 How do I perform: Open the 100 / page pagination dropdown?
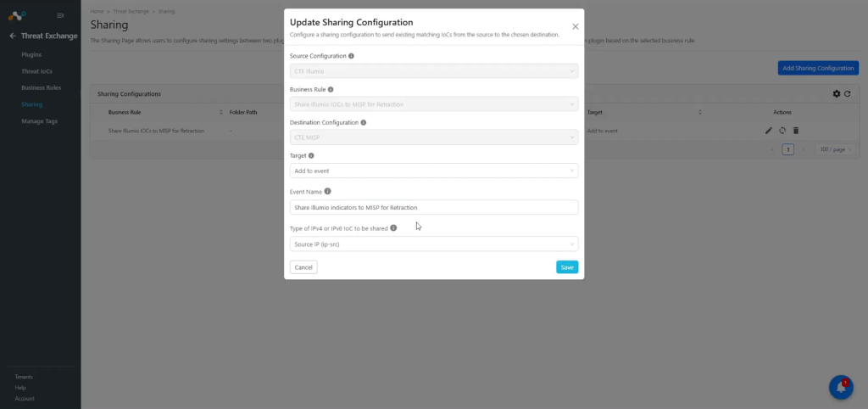(x=835, y=149)
